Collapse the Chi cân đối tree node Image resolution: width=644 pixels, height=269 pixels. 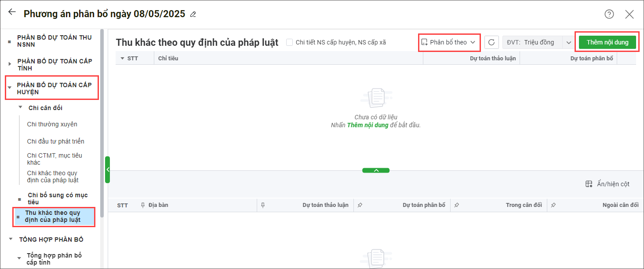pos(20,108)
